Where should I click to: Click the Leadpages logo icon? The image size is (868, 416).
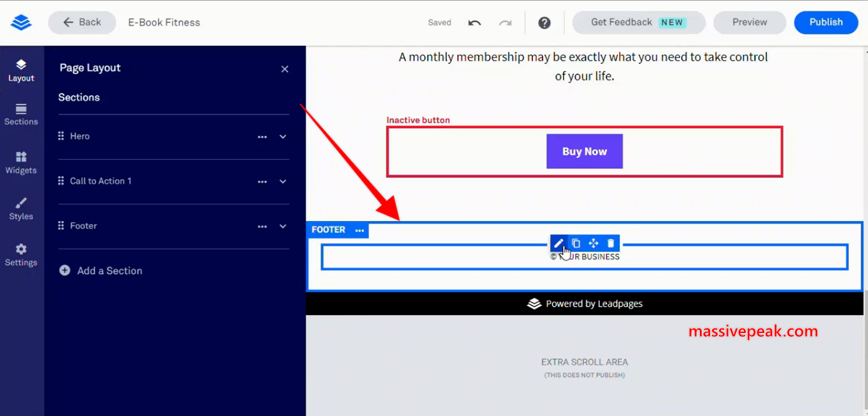[x=21, y=22]
